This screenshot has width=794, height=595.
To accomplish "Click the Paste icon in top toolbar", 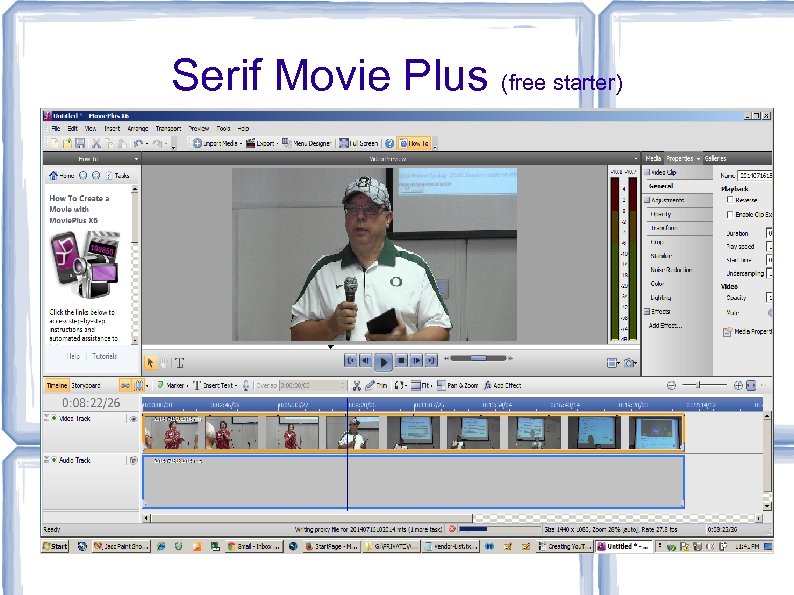I will 122,144.
